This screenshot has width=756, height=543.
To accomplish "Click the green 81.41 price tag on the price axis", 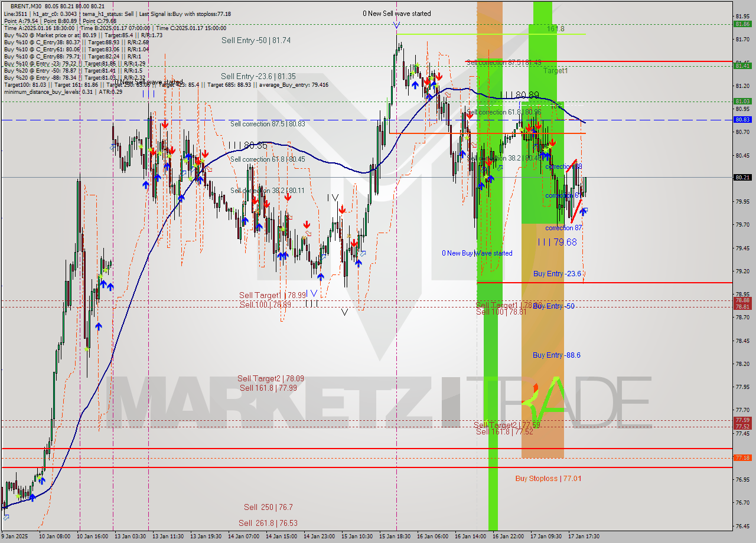I will [742, 66].
